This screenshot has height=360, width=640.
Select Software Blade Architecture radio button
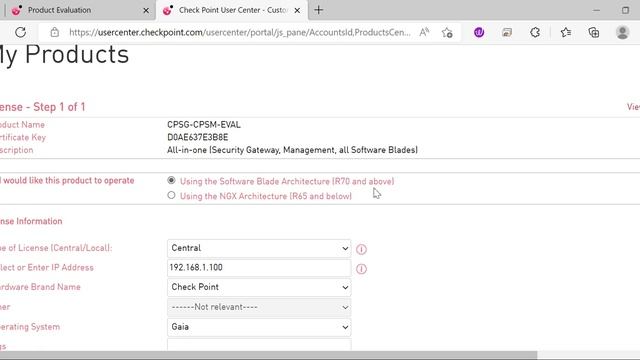point(171,180)
